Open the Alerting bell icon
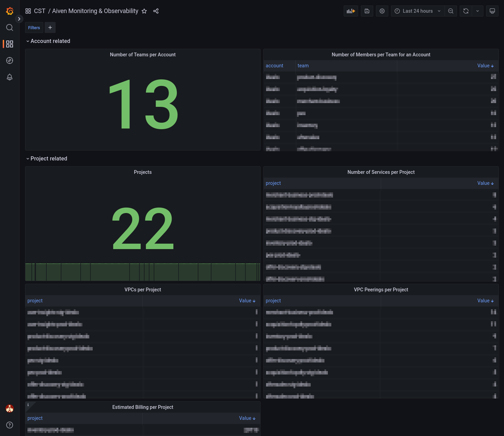This screenshot has height=436, width=504. [x=10, y=77]
